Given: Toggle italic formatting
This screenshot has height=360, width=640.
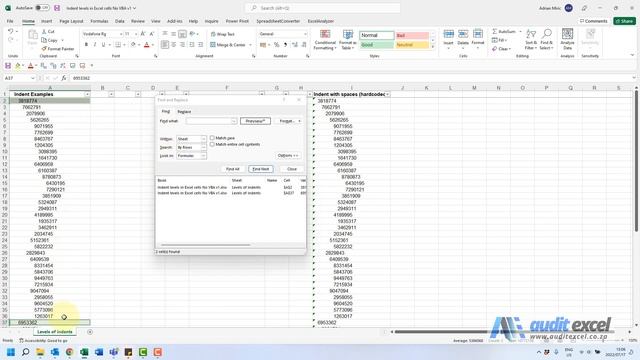Looking at the screenshot, I should [x=95, y=44].
